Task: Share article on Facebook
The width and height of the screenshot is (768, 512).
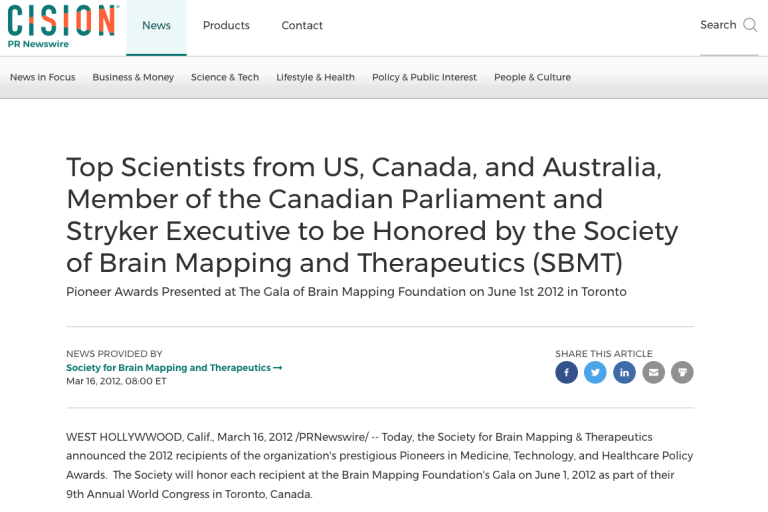Action: (x=567, y=373)
